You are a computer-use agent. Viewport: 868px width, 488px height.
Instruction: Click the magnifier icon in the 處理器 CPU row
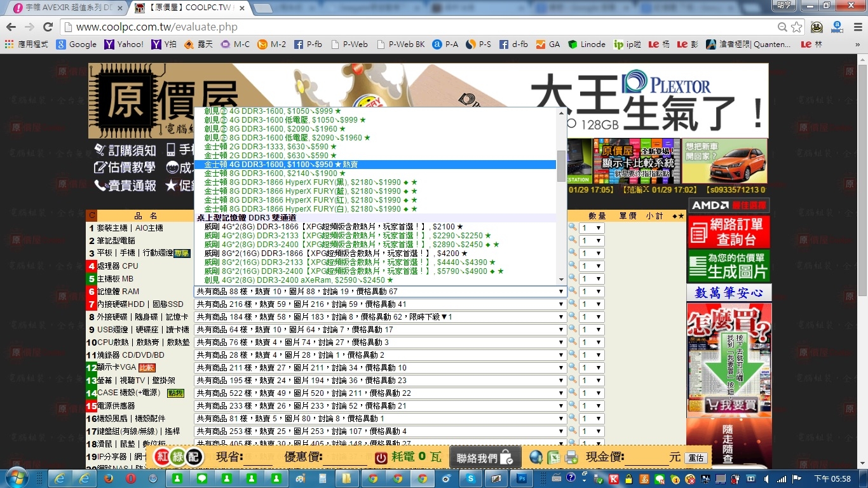pos(573,266)
